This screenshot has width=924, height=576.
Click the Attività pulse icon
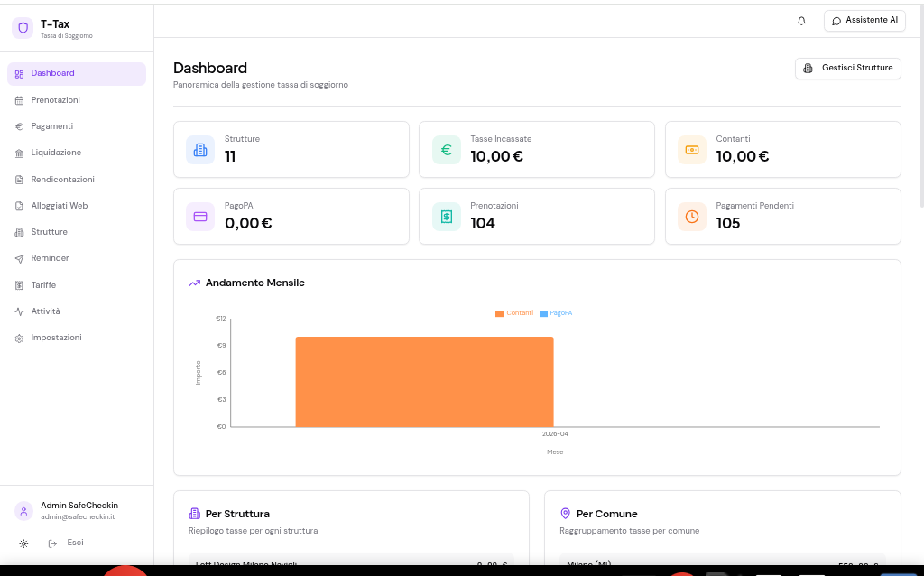pyautogui.click(x=20, y=311)
